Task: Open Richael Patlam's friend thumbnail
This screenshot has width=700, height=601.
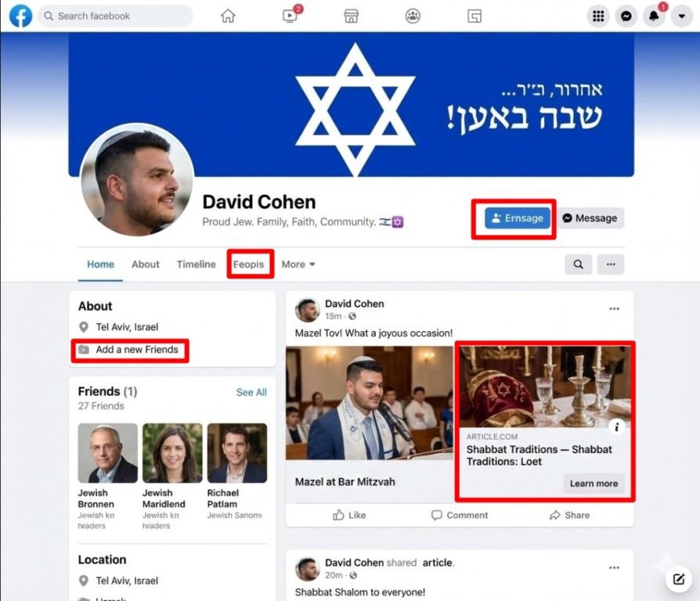Action: pyautogui.click(x=237, y=453)
